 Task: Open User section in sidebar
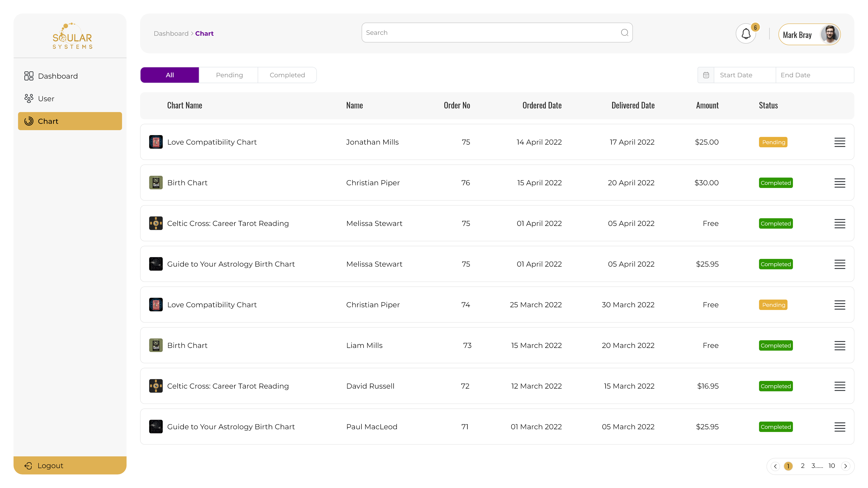(x=46, y=99)
